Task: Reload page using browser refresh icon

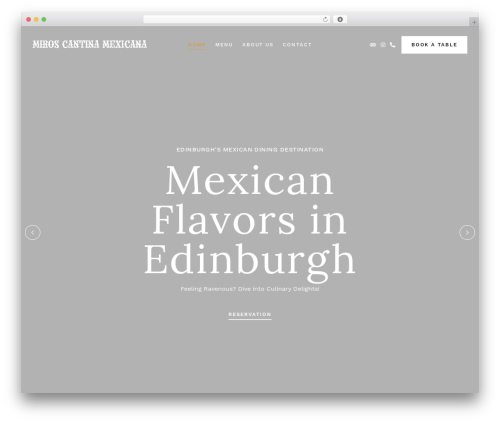Action: pos(325,20)
